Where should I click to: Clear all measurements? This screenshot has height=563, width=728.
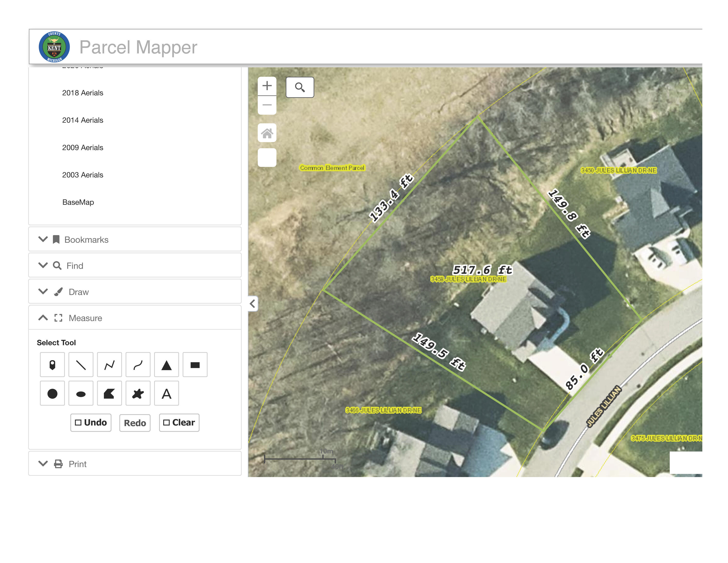[179, 423]
